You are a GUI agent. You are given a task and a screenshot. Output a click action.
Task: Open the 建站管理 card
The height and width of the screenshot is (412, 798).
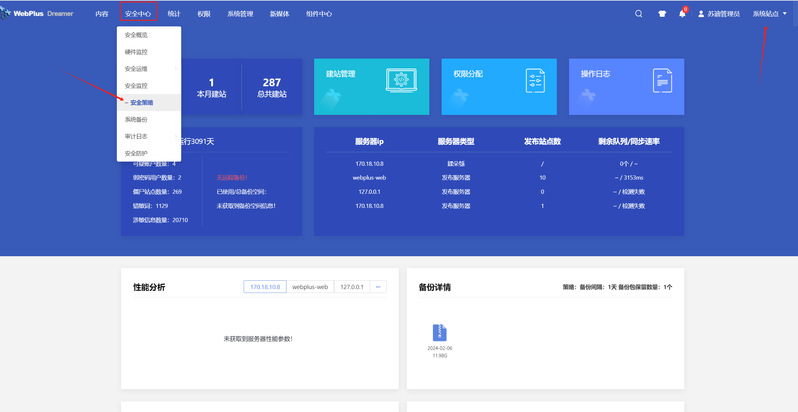(x=372, y=86)
